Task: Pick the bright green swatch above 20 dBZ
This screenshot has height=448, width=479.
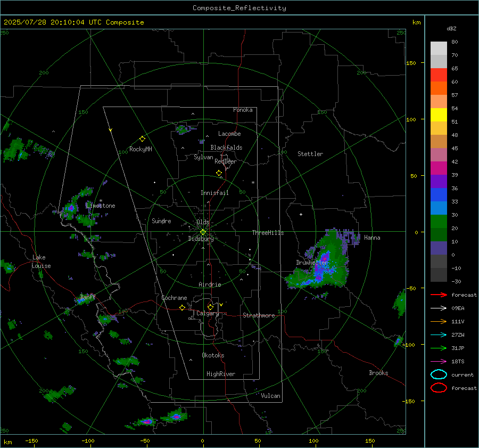Action: 439,222
